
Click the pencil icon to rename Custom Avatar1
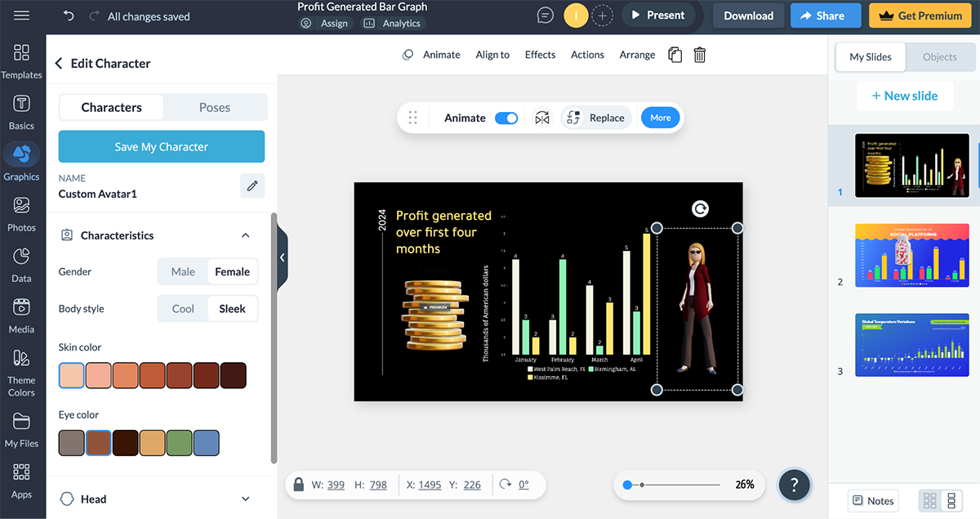click(252, 186)
